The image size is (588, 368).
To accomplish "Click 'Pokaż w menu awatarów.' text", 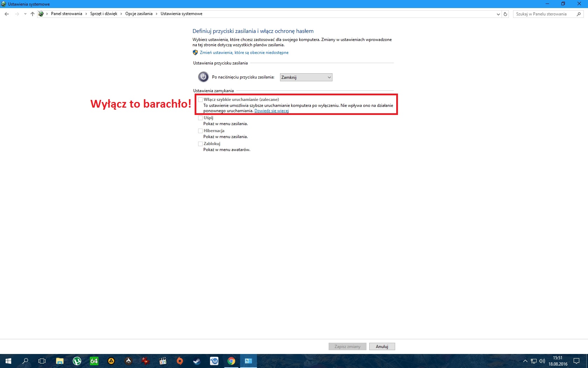I will 227,150.
